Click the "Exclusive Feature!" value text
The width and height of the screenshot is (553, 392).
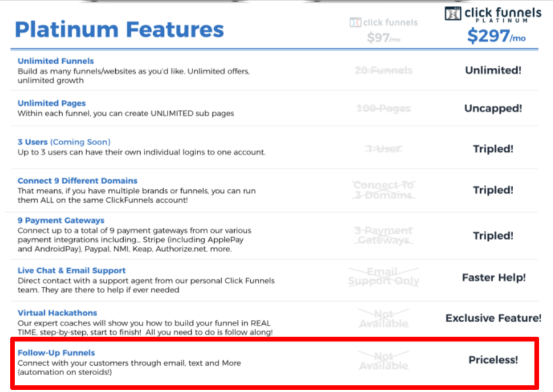(x=493, y=318)
